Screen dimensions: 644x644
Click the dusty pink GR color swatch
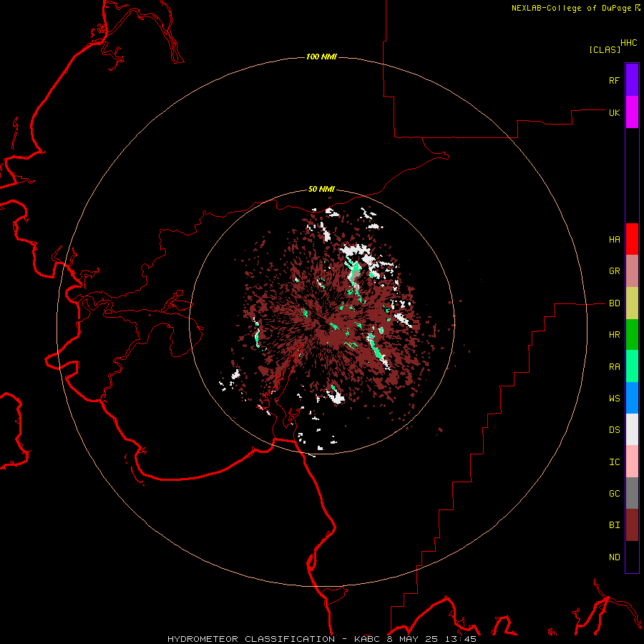click(632, 271)
